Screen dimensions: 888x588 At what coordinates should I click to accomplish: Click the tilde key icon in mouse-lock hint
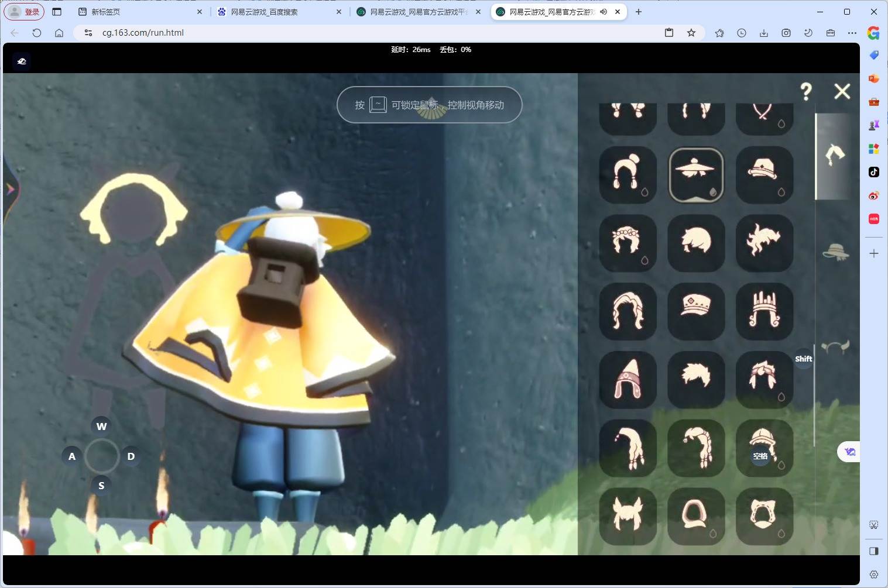point(378,105)
